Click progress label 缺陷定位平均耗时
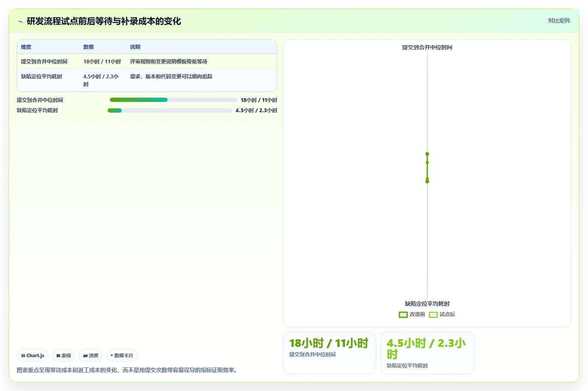Image resolution: width=588 pixels, height=391 pixels. click(37, 110)
